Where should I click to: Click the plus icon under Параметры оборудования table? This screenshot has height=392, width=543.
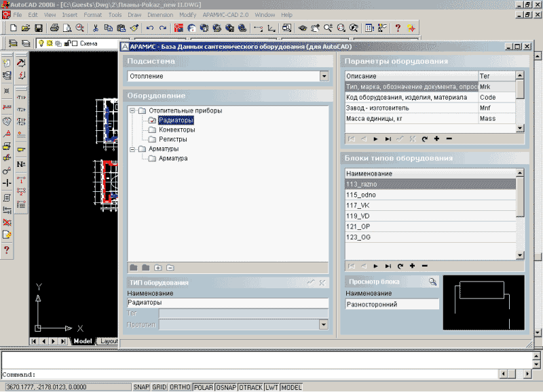coord(436,139)
